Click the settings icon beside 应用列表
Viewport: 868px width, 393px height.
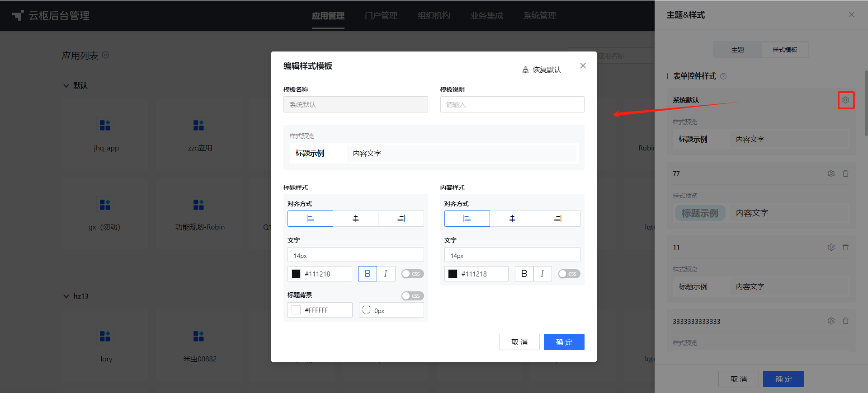point(106,55)
